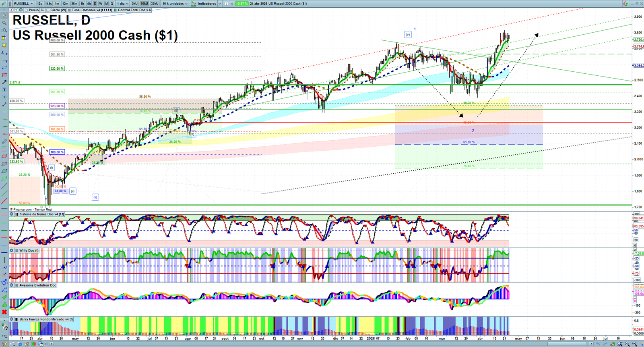Screen dimensions: 644x347
Task: Select the D daily timeframe button
Action: pos(95,4)
